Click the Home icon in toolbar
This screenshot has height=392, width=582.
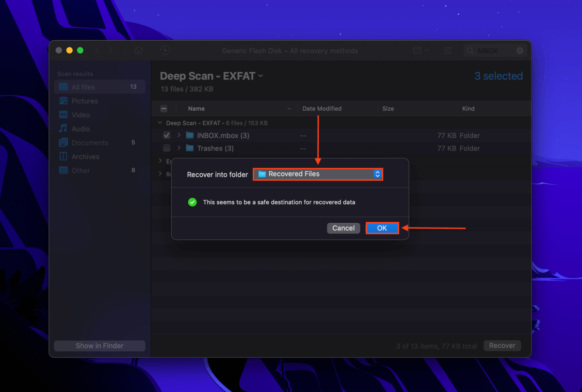pos(139,50)
